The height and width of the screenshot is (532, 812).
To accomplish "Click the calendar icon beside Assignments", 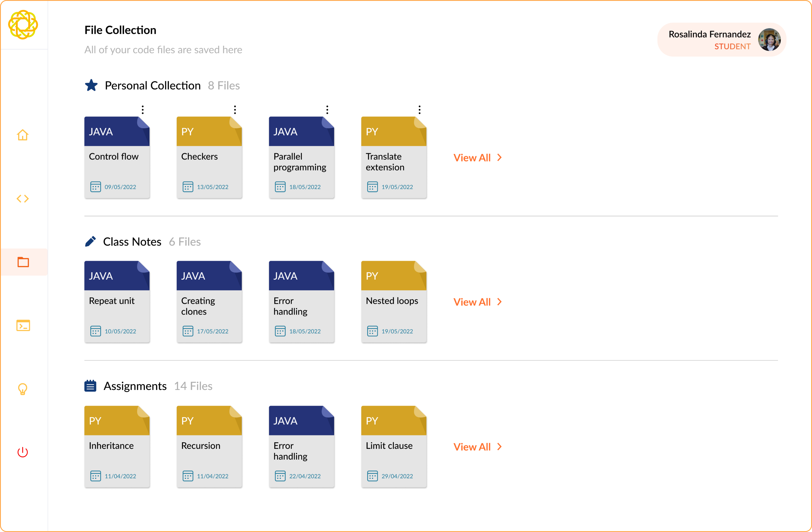I will (90, 386).
